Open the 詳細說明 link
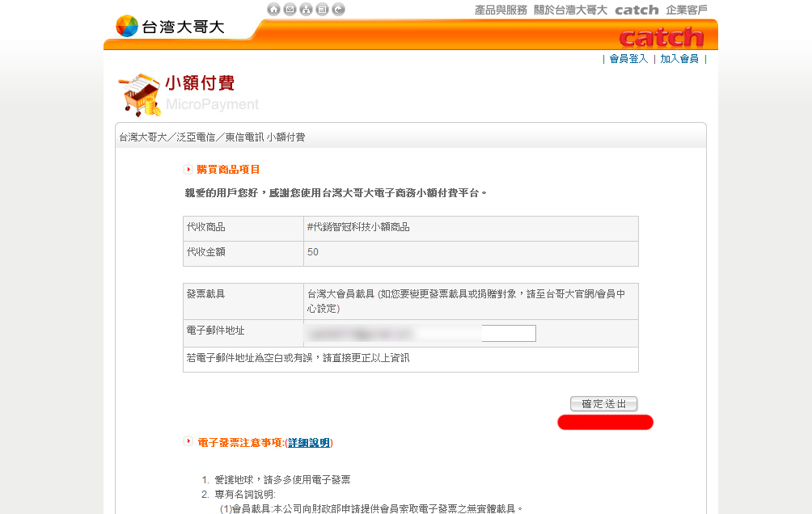Image resolution: width=812 pixels, height=514 pixels. [309, 443]
